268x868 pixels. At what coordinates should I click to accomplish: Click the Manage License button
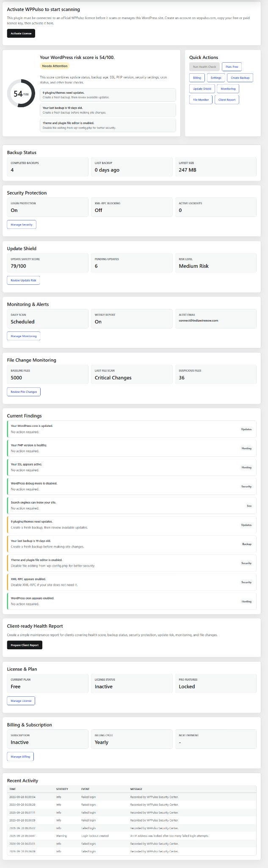21,701
